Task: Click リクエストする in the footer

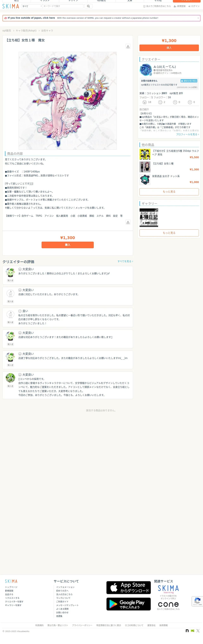Action: point(12,598)
